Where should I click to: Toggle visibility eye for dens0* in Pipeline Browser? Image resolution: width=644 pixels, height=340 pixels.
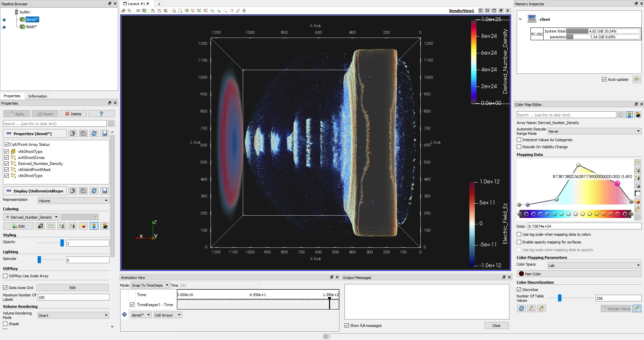coord(4,20)
